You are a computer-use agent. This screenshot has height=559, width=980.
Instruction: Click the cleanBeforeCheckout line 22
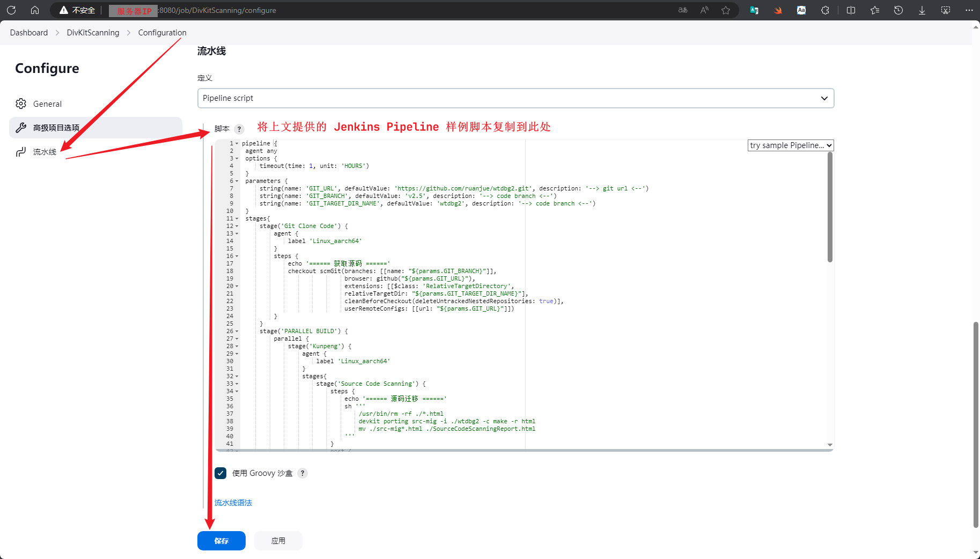point(454,301)
